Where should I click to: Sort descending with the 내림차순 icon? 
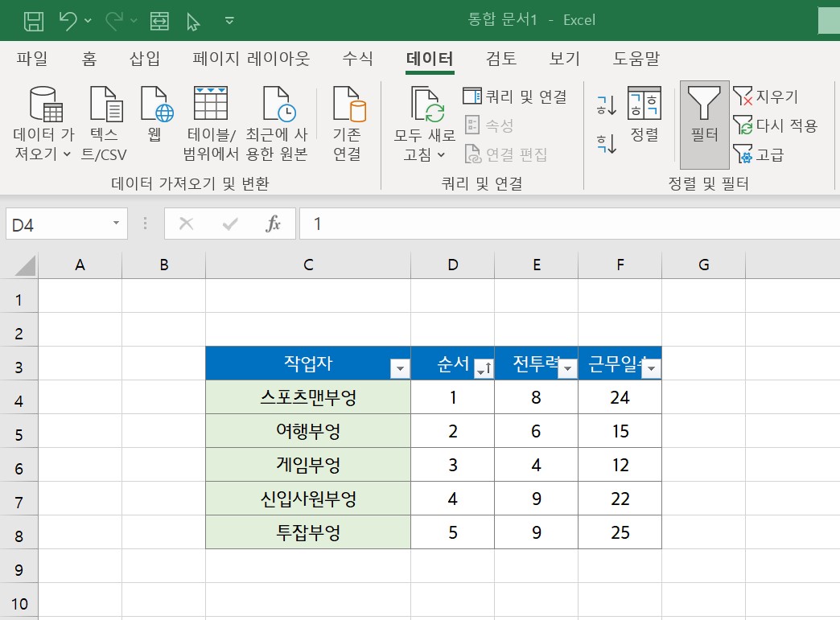pyautogui.click(x=607, y=143)
